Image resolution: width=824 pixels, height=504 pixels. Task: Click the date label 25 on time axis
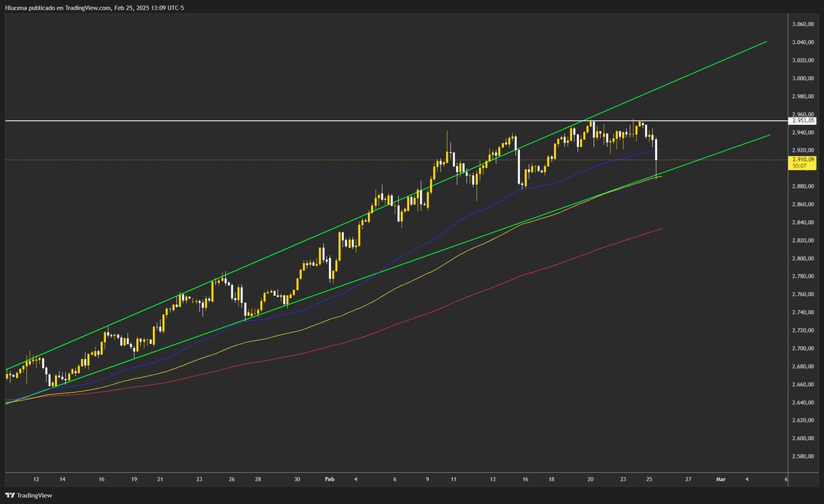pos(649,479)
